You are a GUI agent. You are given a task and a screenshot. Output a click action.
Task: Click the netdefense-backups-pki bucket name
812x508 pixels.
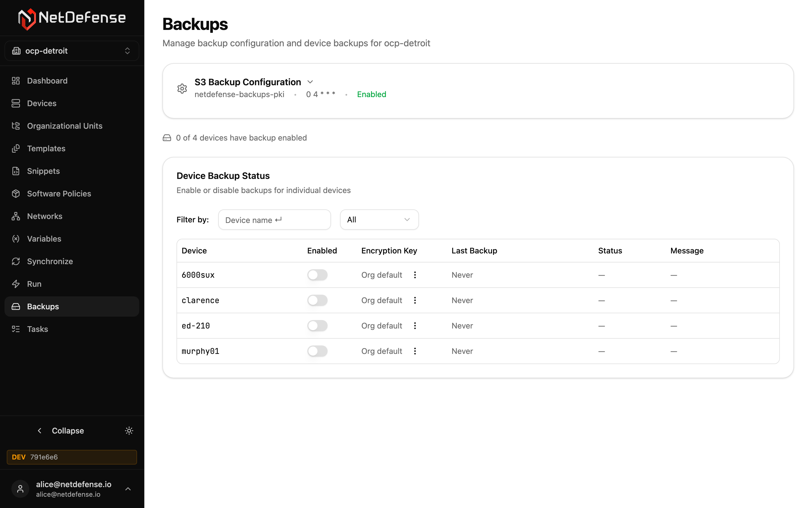tap(240, 95)
